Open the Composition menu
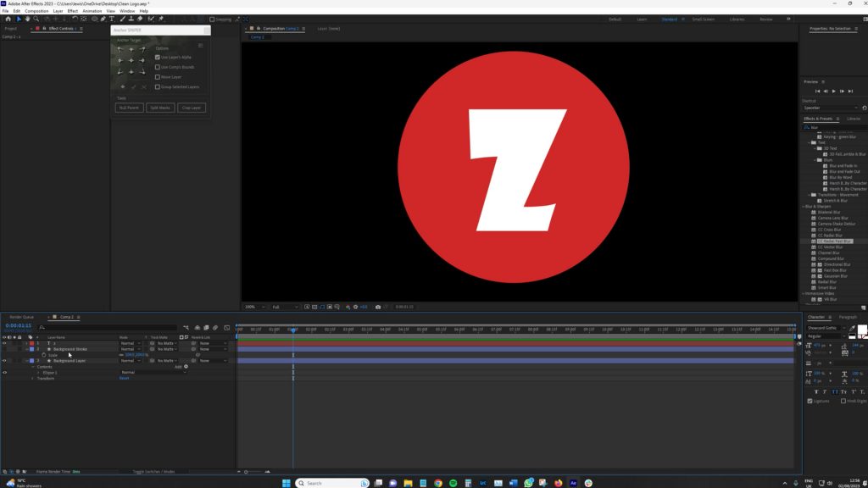This screenshot has width=868, height=488. tap(36, 11)
